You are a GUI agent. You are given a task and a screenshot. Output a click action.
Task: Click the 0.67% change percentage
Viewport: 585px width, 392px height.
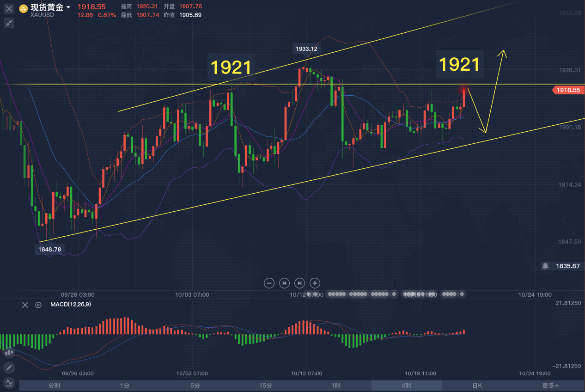click(x=107, y=15)
